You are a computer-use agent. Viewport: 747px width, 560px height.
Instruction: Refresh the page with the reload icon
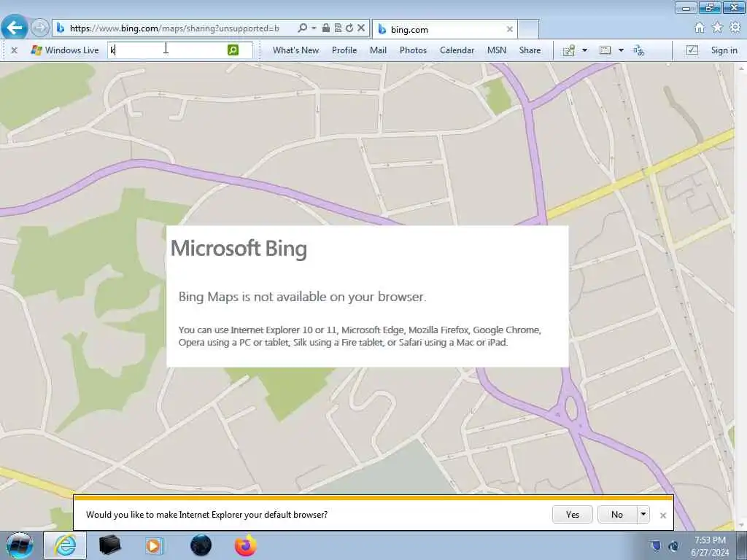tap(349, 28)
